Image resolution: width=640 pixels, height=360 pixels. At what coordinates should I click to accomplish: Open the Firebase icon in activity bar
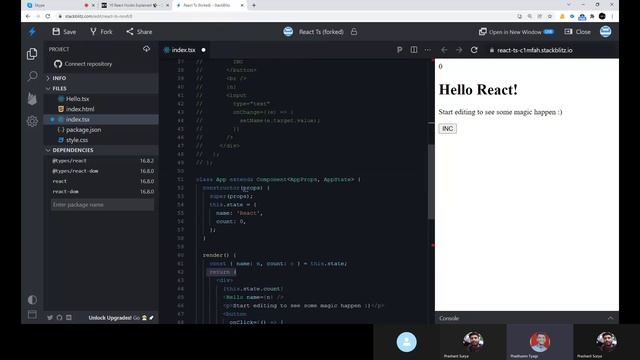point(32,99)
